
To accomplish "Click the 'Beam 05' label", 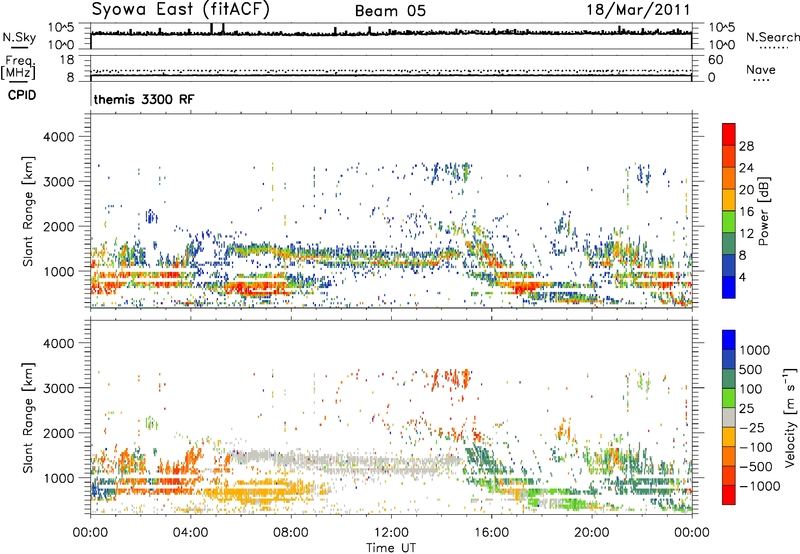I will tap(390, 11).
